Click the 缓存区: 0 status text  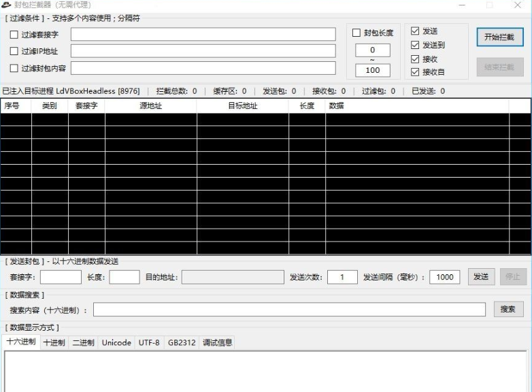click(230, 91)
